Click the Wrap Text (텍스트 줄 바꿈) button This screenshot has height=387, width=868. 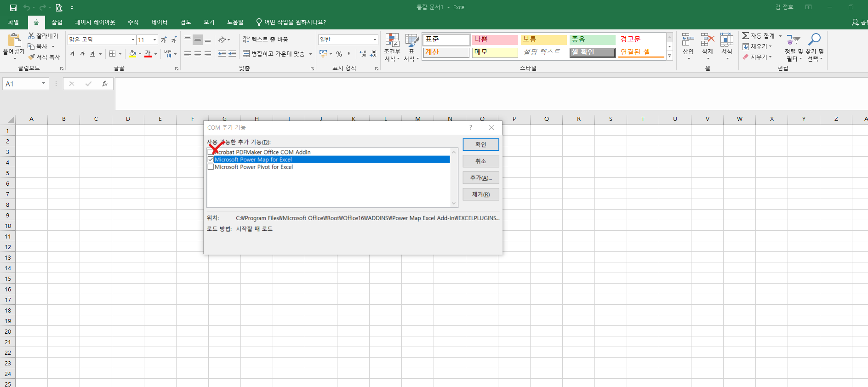tap(266, 40)
